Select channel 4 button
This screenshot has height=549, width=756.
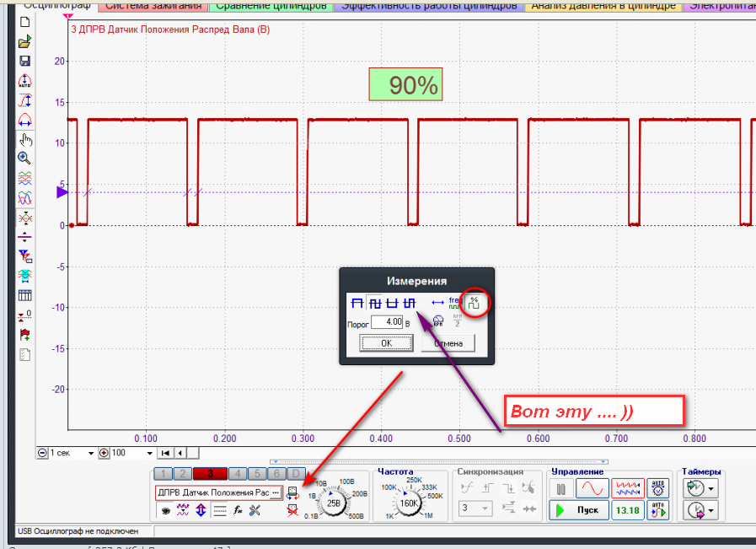238,474
